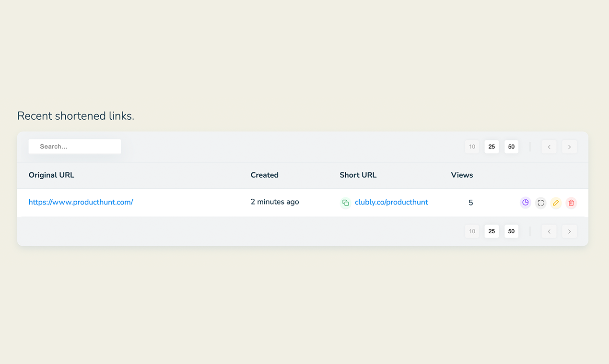Go to previous page in top pagination
609x364 pixels.
(549, 147)
